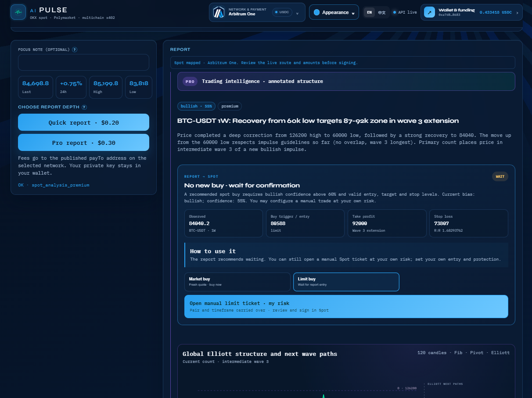Viewport: 532px width, 398px height.
Task: Open the Choose Report Depth help icon
Action: [x=84, y=107]
